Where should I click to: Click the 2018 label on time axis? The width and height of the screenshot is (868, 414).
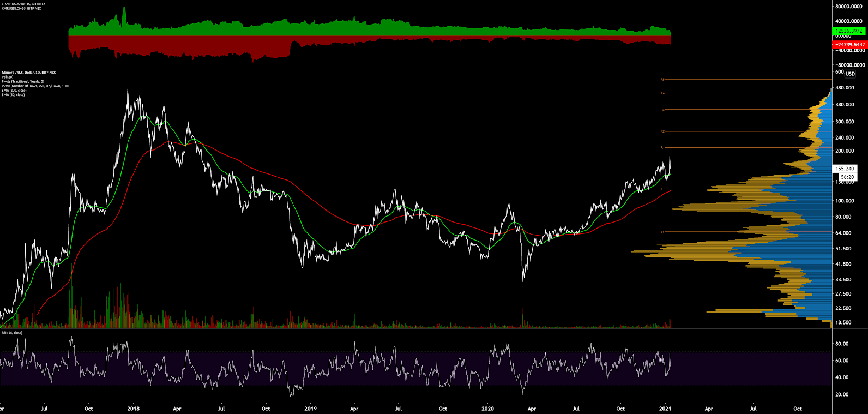pyautogui.click(x=133, y=409)
